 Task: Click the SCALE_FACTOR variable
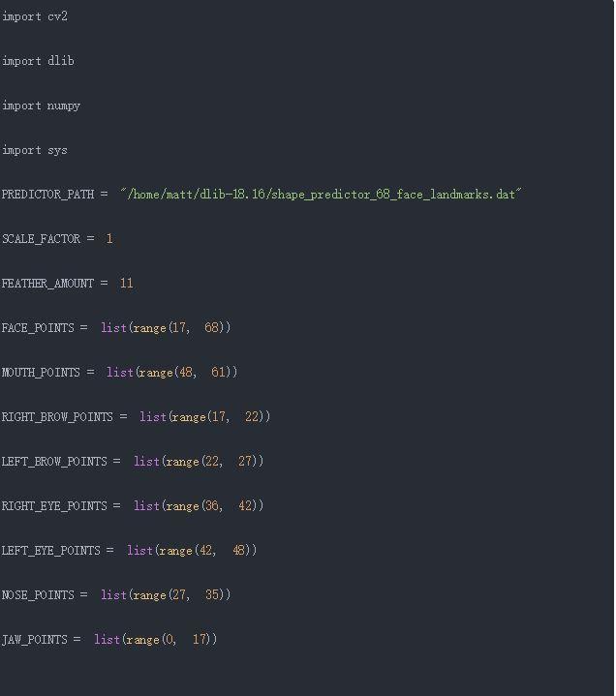(41, 239)
